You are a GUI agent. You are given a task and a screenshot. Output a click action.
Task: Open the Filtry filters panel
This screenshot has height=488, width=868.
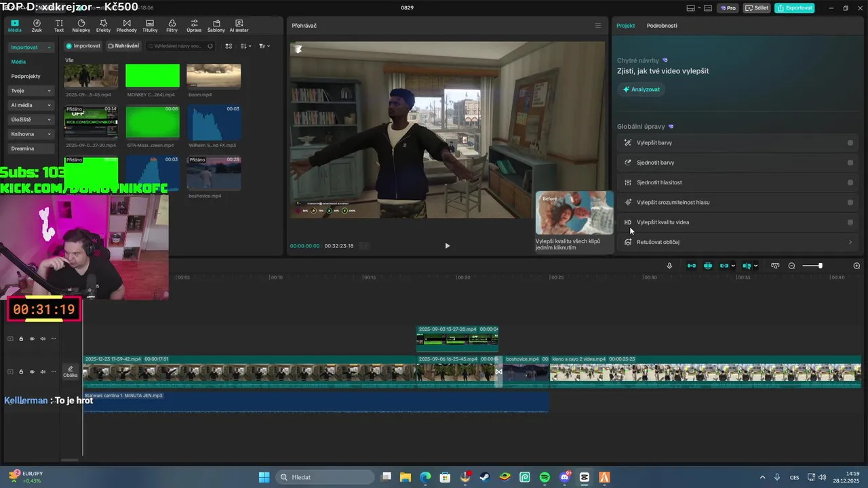click(x=172, y=26)
